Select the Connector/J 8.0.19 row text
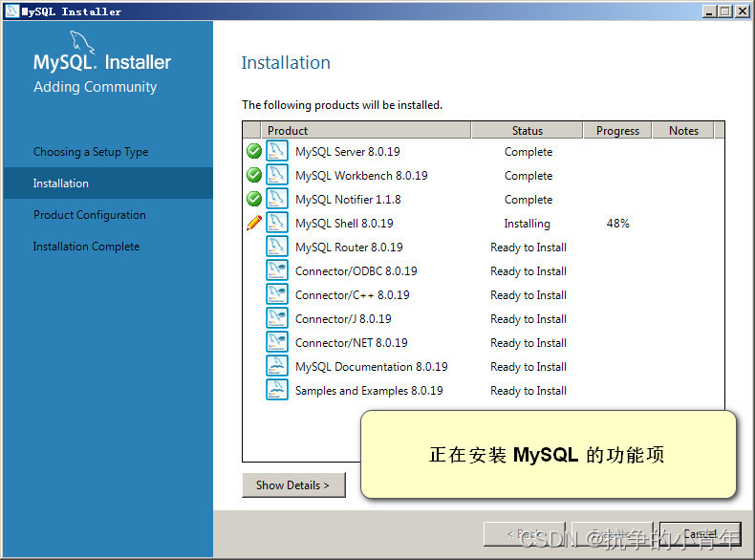This screenshot has height=560, width=755. pos(343,319)
